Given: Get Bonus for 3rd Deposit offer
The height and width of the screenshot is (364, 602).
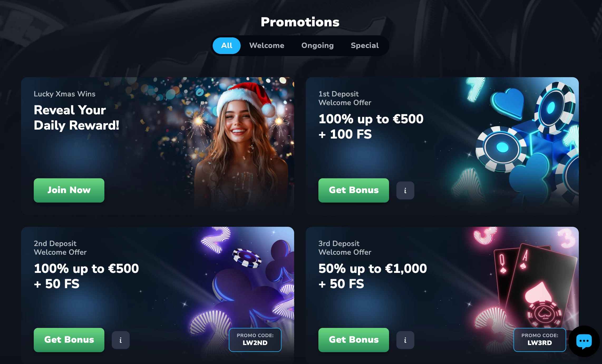Looking at the screenshot, I should (354, 340).
